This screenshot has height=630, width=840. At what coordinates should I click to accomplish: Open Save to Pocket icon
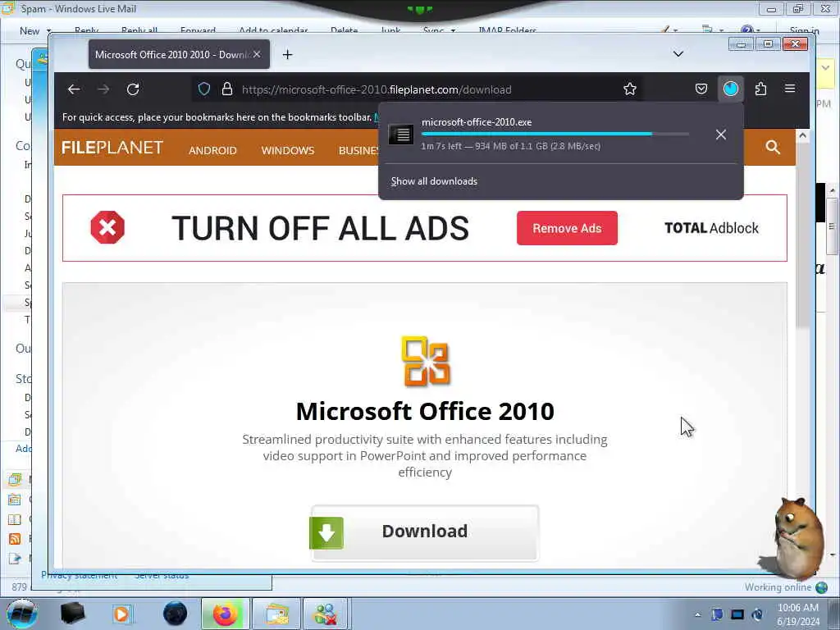click(x=701, y=89)
